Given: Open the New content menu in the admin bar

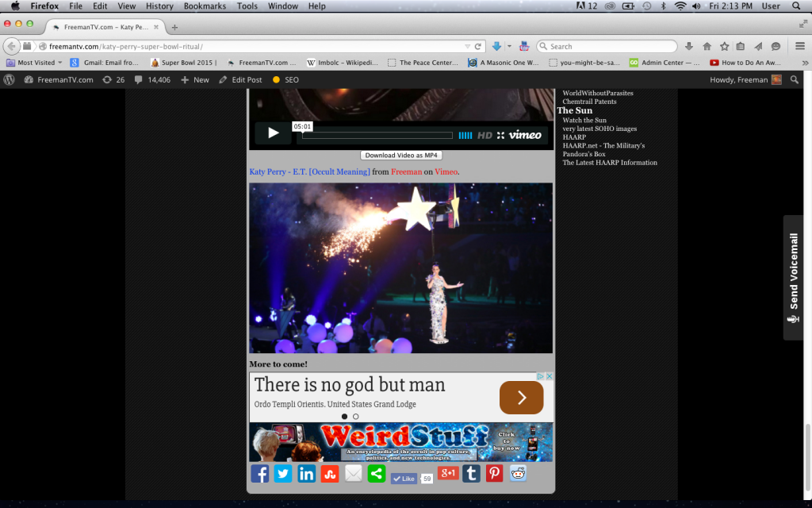Looking at the screenshot, I should (x=195, y=79).
